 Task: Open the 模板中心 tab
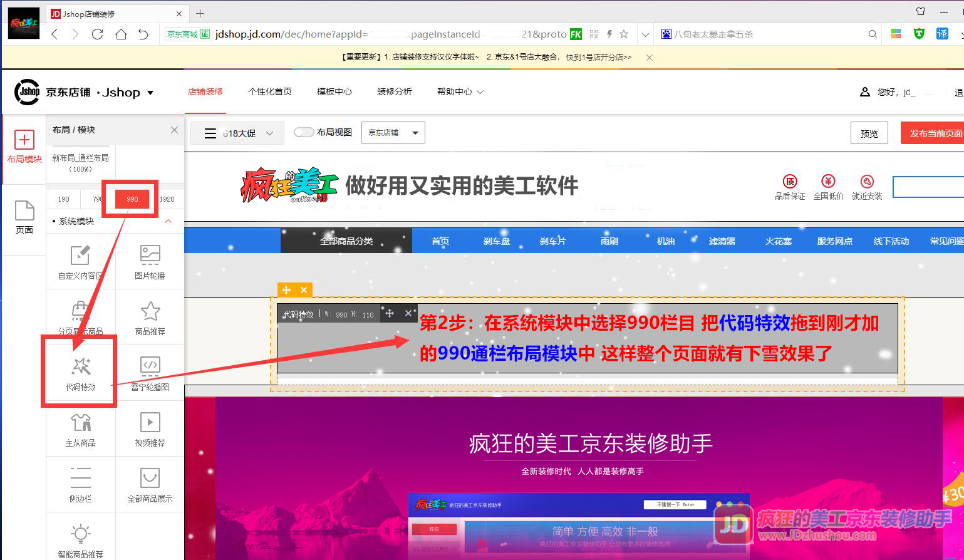coord(334,91)
